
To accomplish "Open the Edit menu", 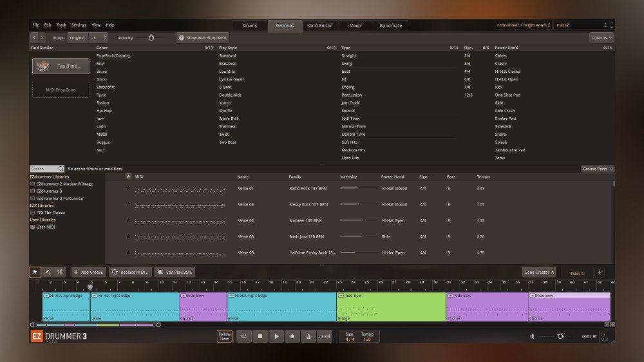I will point(48,25).
